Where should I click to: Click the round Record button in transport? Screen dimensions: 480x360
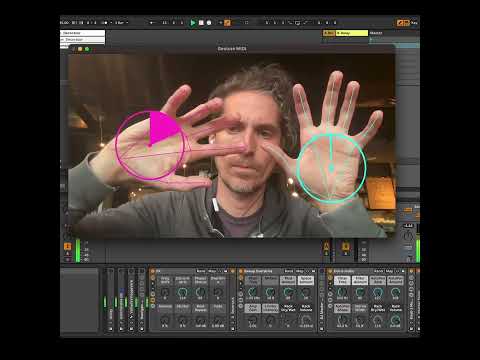(x=209, y=23)
